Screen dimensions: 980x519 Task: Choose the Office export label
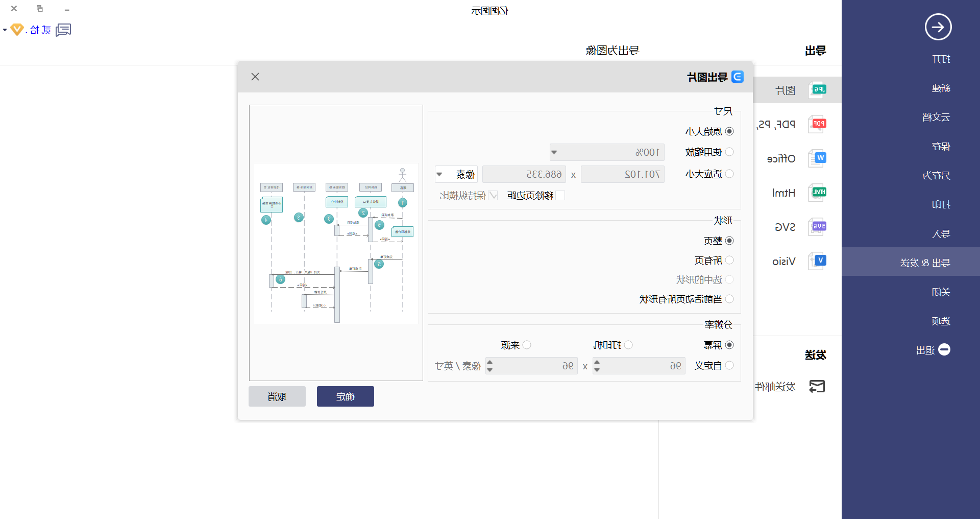pyautogui.click(x=781, y=159)
